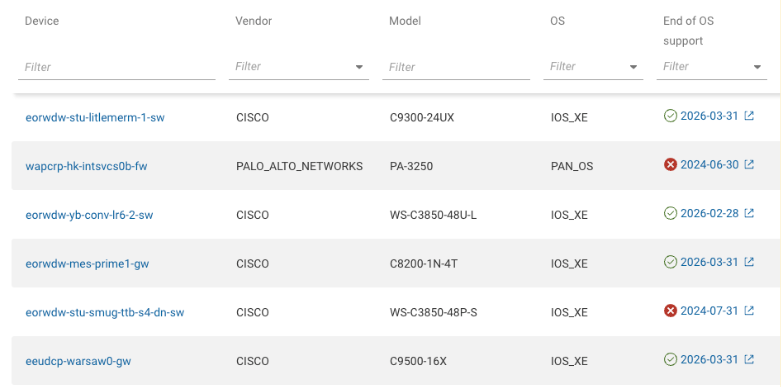Click green check status icon for WS-C3850-48U-L
This screenshot has width=781, height=387.
(670, 213)
